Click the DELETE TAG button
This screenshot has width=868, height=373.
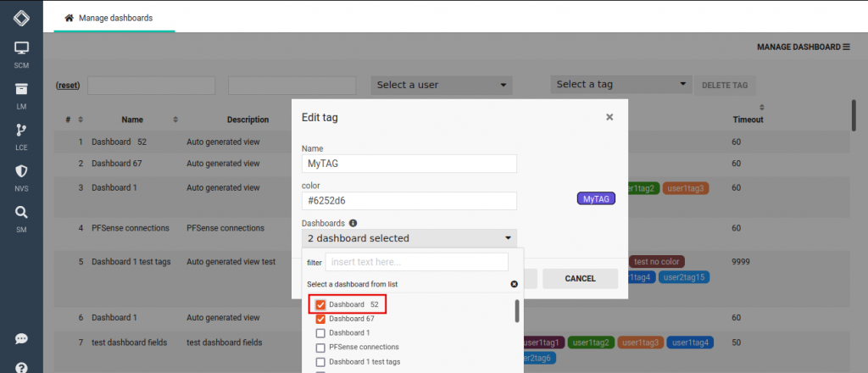[725, 86]
